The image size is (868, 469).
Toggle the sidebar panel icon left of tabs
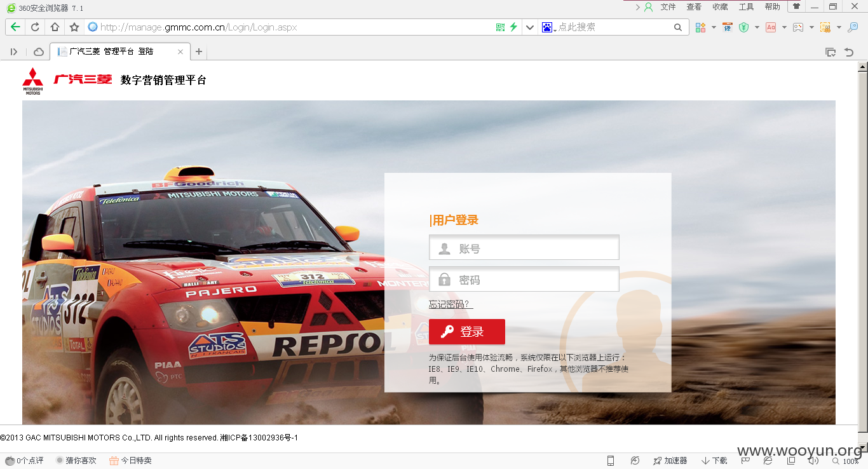(14, 51)
